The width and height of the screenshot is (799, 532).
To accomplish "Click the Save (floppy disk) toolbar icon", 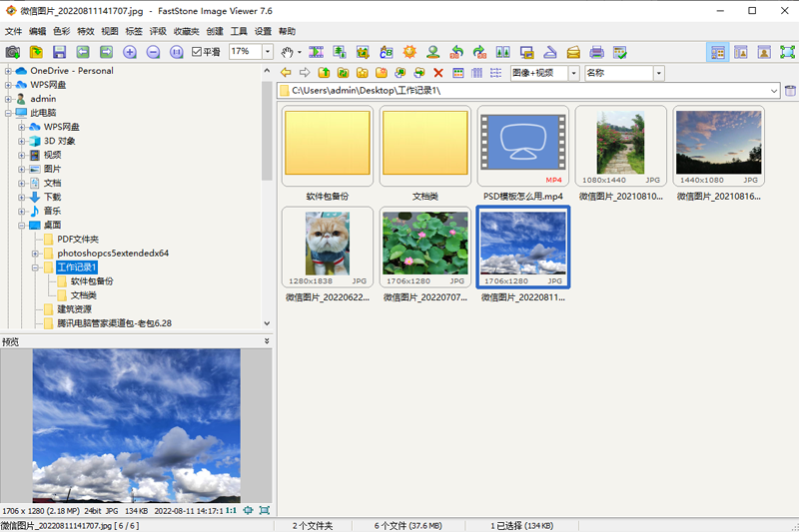I will pyautogui.click(x=60, y=52).
